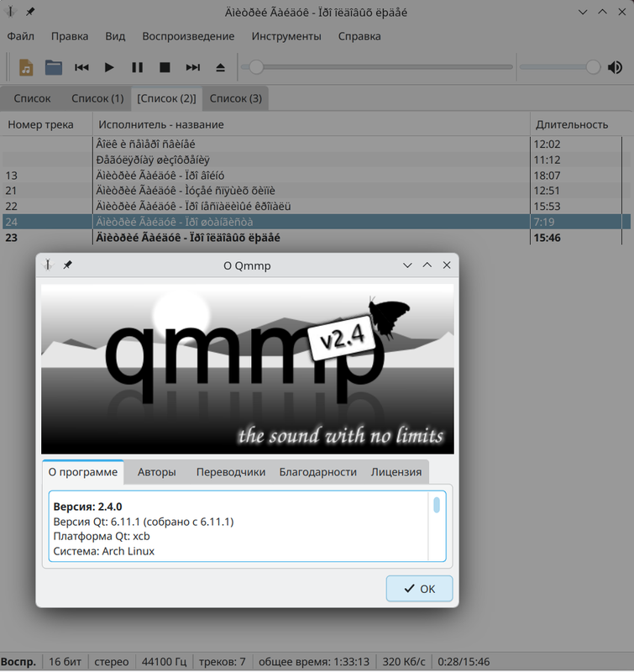Switch to the Список (1) playlist tab
This screenshot has width=634, height=672.
click(97, 98)
